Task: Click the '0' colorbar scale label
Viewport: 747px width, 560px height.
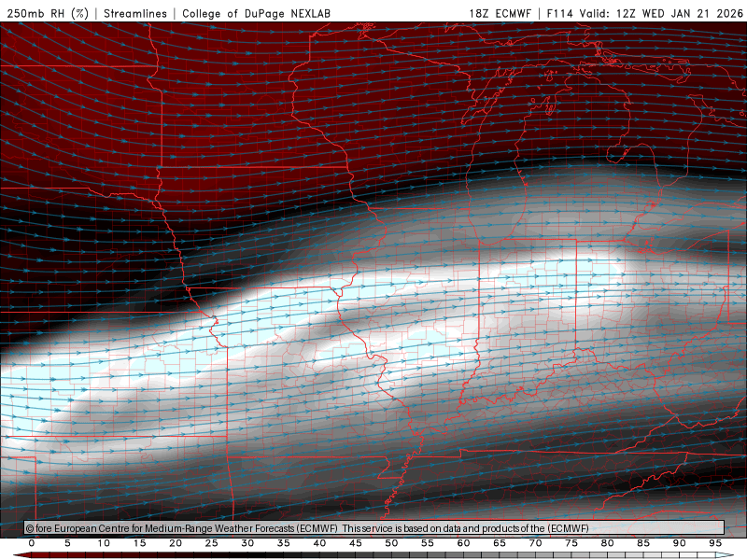Action: click(x=32, y=543)
